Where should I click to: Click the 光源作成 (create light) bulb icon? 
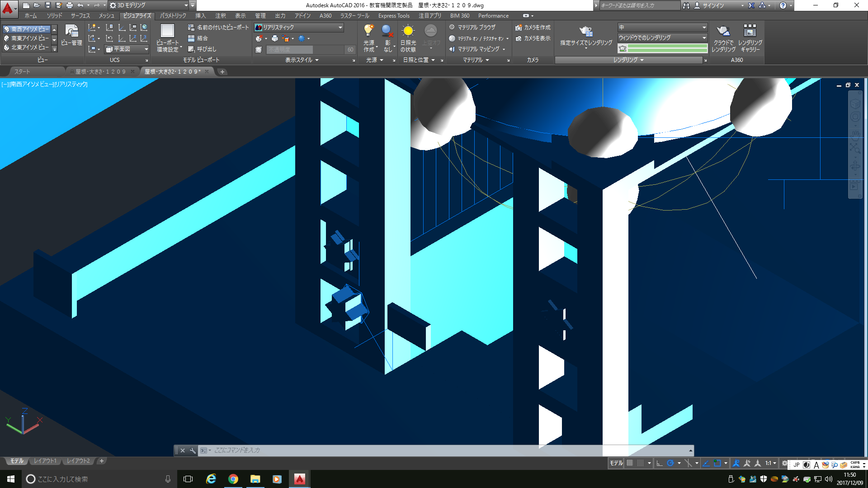[368, 31]
